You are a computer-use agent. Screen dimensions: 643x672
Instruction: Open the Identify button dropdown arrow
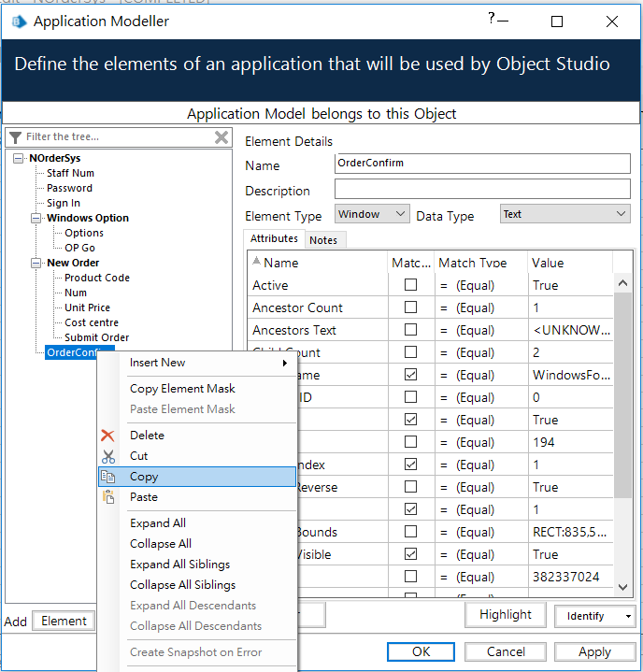pos(628,616)
